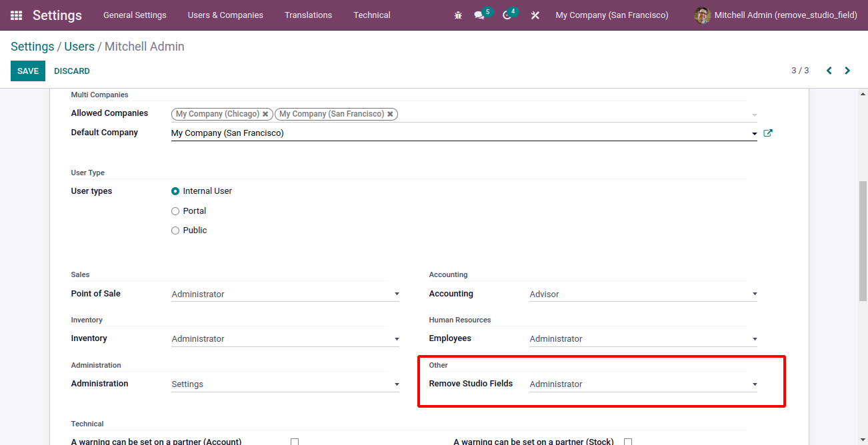Open Users & Companies menu
The height and width of the screenshot is (445, 868).
[225, 15]
